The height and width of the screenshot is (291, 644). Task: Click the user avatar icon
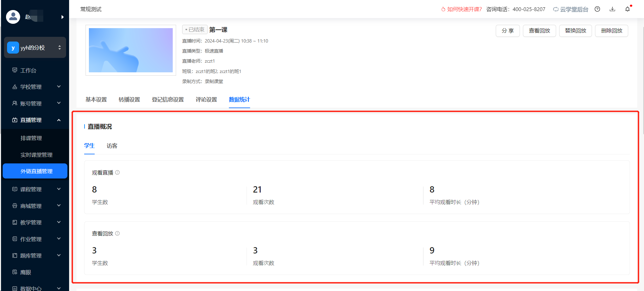tap(13, 17)
